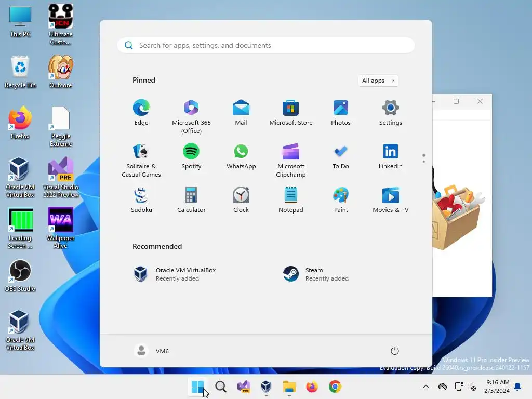Open the Calculator app
This screenshot has width=532, height=399.
click(191, 200)
